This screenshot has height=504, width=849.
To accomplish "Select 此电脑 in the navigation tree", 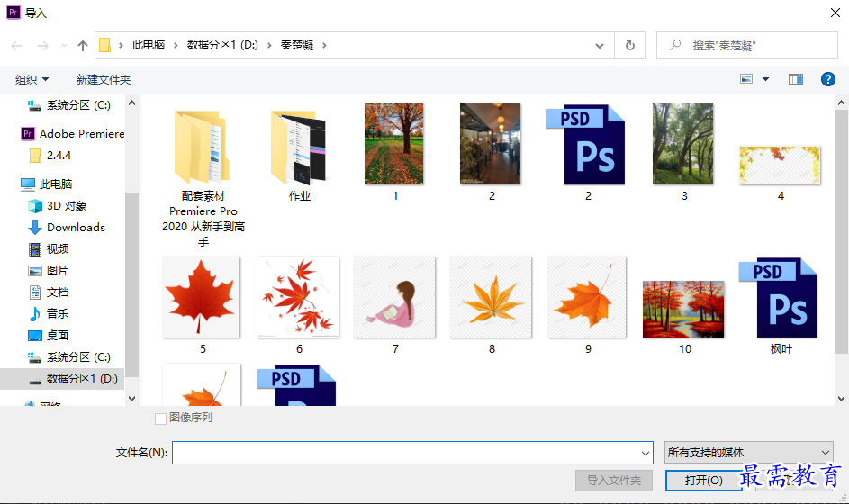I will click(47, 184).
